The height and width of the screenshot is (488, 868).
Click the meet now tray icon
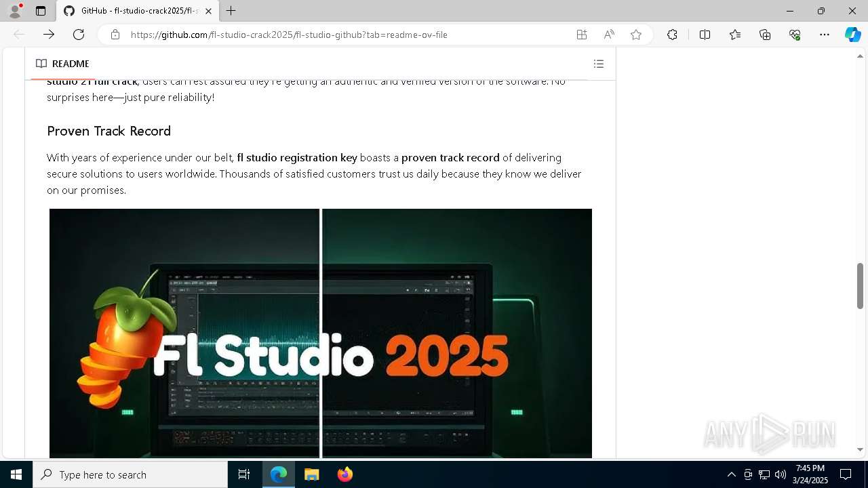[748, 474]
